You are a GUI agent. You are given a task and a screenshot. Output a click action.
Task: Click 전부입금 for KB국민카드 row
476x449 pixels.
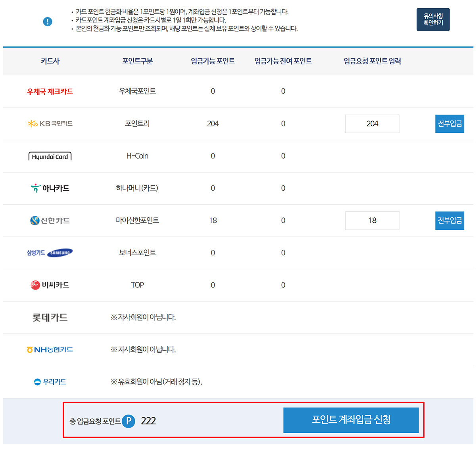[450, 124]
